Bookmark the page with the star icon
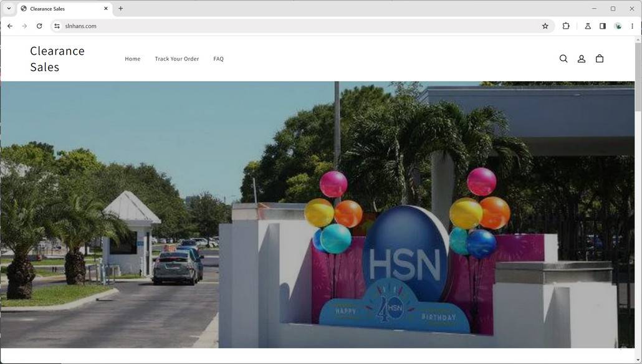Viewport: 642px width, 364px height. coord(545,26)
